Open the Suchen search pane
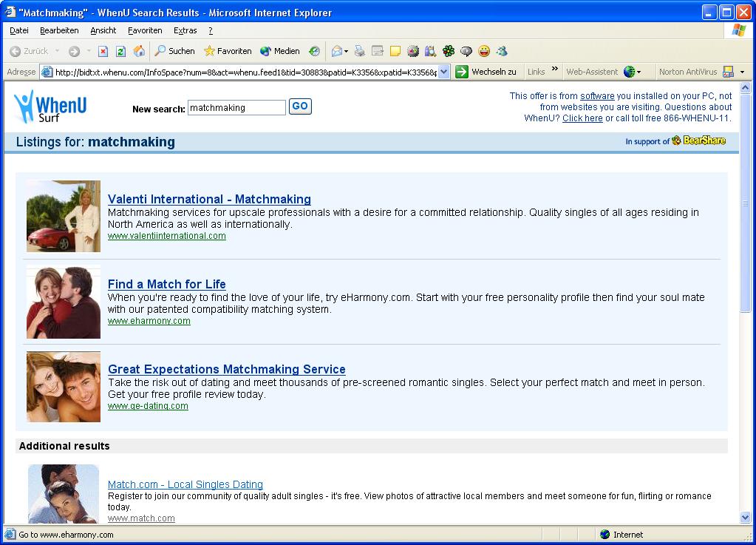Screen dimensions: 756x545 (x=174, y=51)
